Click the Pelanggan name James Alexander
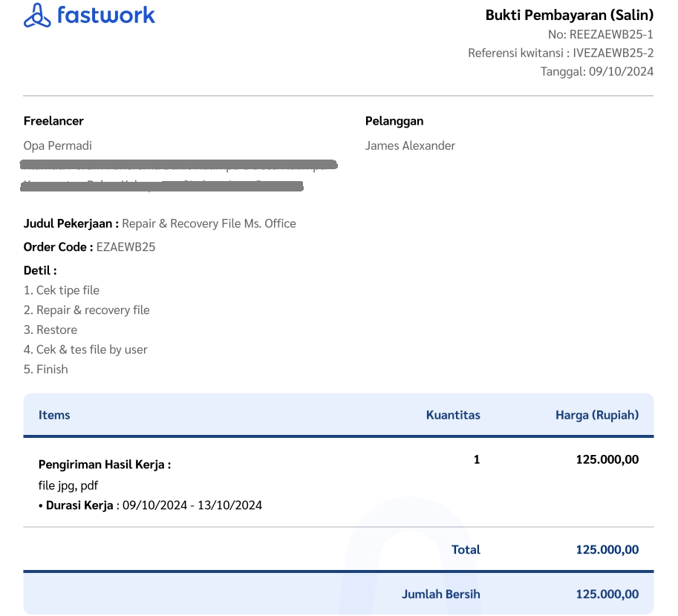Screen dimensions: 678x616 click(x=410, y=145)
